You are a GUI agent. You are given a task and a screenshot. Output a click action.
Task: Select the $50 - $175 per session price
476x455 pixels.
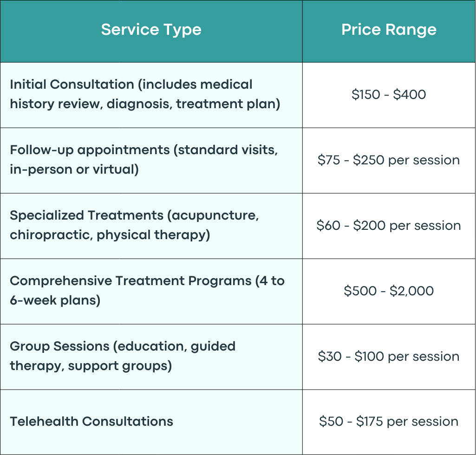pos(389,422)
